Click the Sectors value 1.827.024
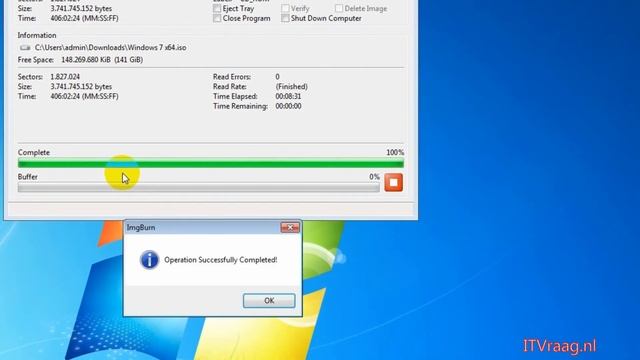This screenshot has height=360, width=640. pyautogui.click(x=65, y=77)
